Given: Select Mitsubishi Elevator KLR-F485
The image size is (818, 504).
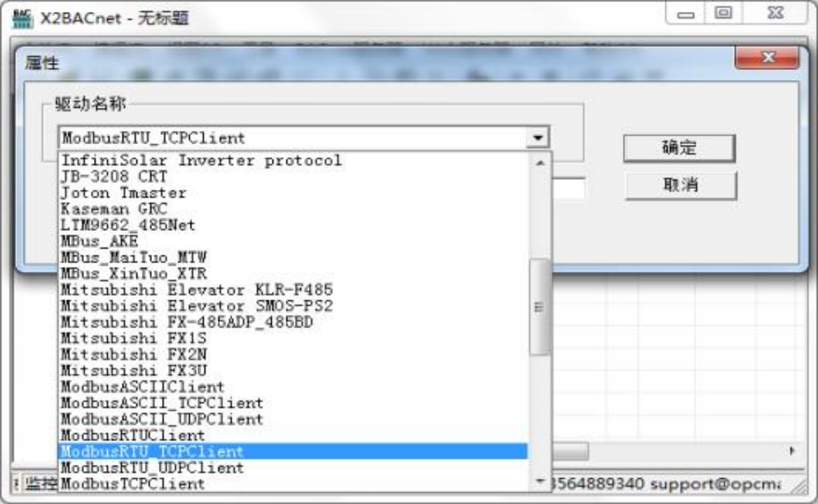Looking at the screenshot, I should pyautogui.click(x=293, y=290).
